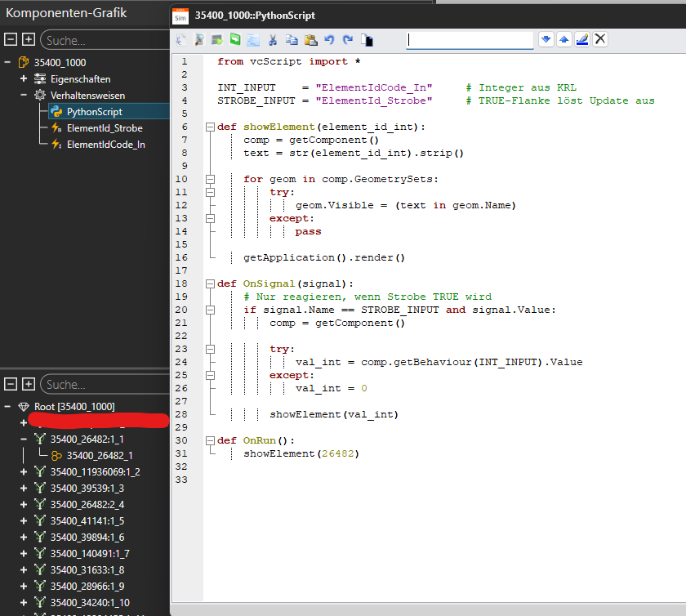Collapse the 35400_26482:1_1 tree node

click(x=24, y=440)
